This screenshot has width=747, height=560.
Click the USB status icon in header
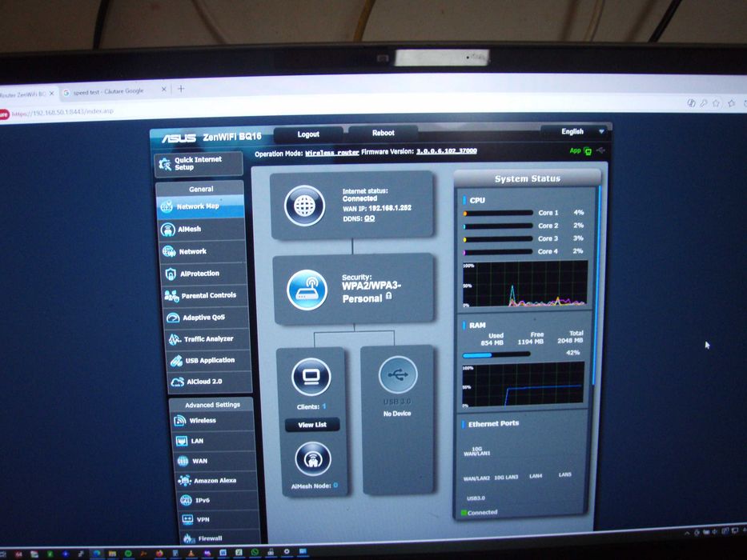[600, 150]
